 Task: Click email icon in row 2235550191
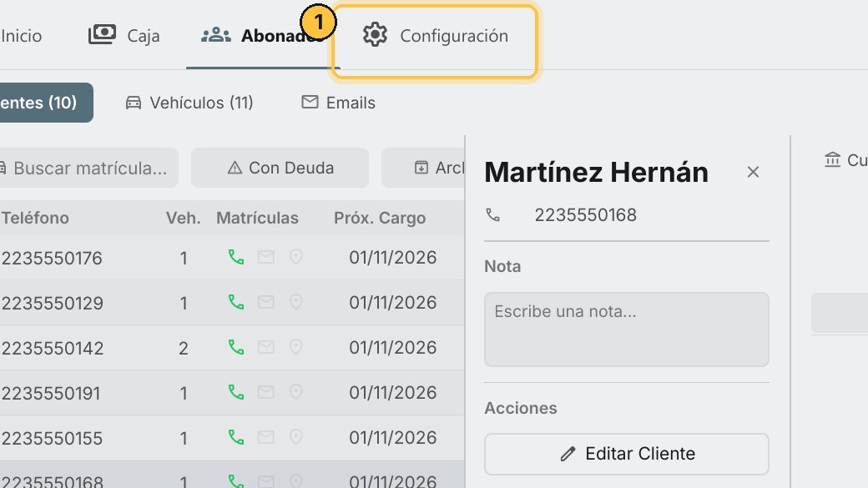pos(266,392)
